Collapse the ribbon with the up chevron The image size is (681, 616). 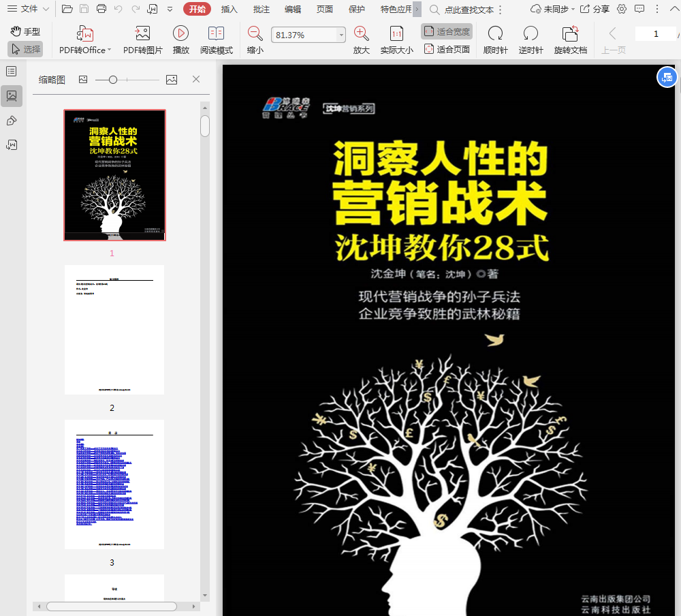(x=674, y=9)
